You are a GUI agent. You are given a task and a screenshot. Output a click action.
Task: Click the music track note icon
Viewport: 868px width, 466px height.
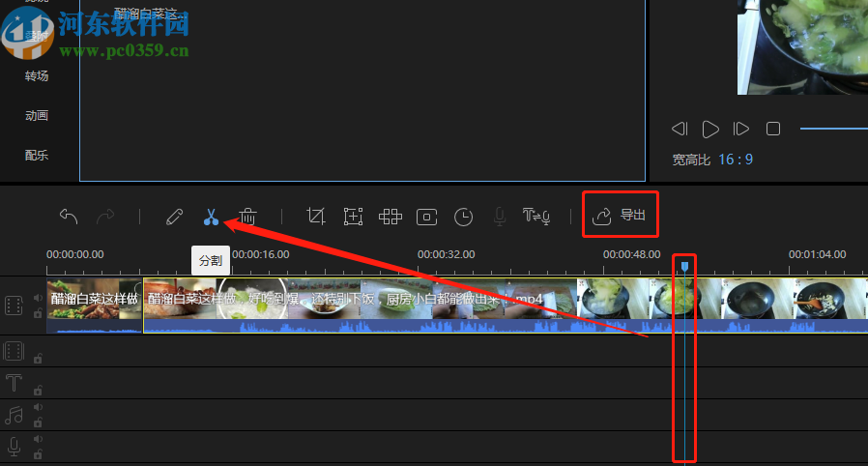14,415
